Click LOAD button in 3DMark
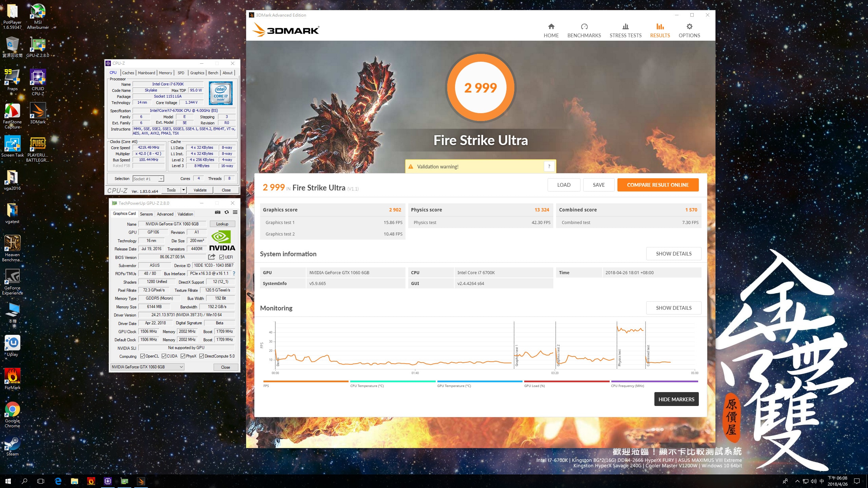This screenshot has height=488, width=868. [x=564, y=185]
